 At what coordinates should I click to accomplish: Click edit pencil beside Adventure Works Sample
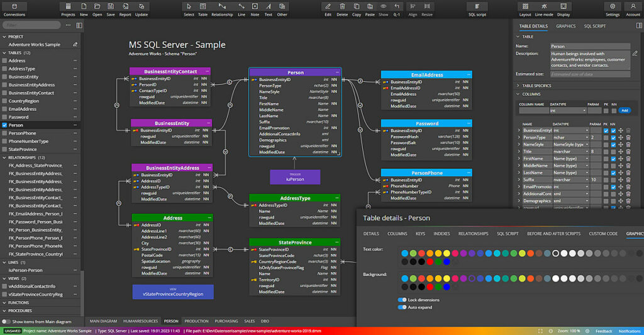75,44
